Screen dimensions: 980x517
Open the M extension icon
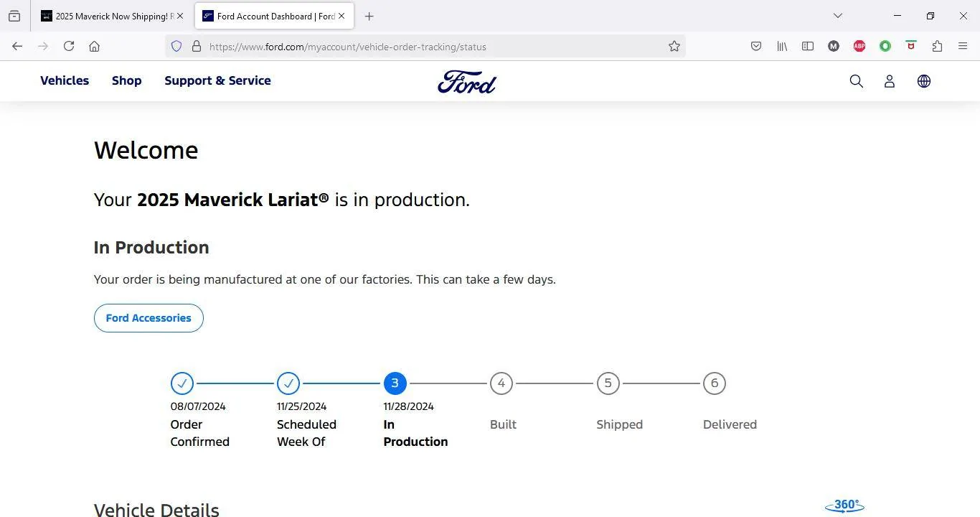(x=834, y=46)
